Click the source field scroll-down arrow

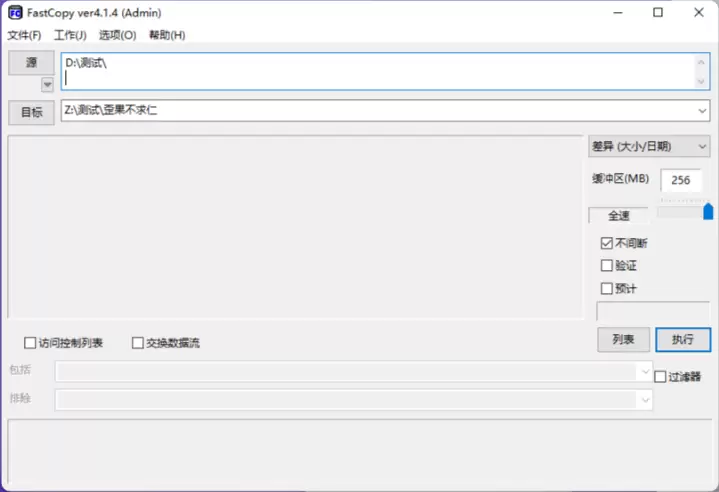(x=701, y=81)
